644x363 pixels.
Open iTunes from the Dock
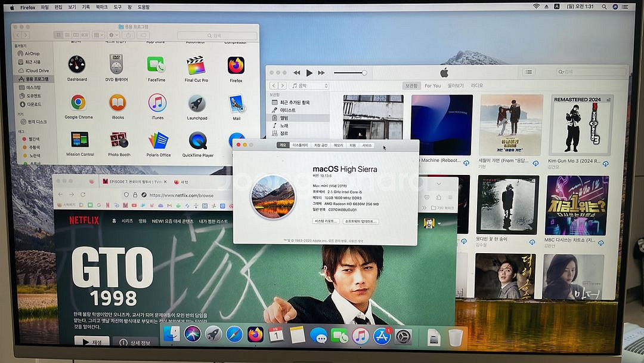click(x=360, y=336)
